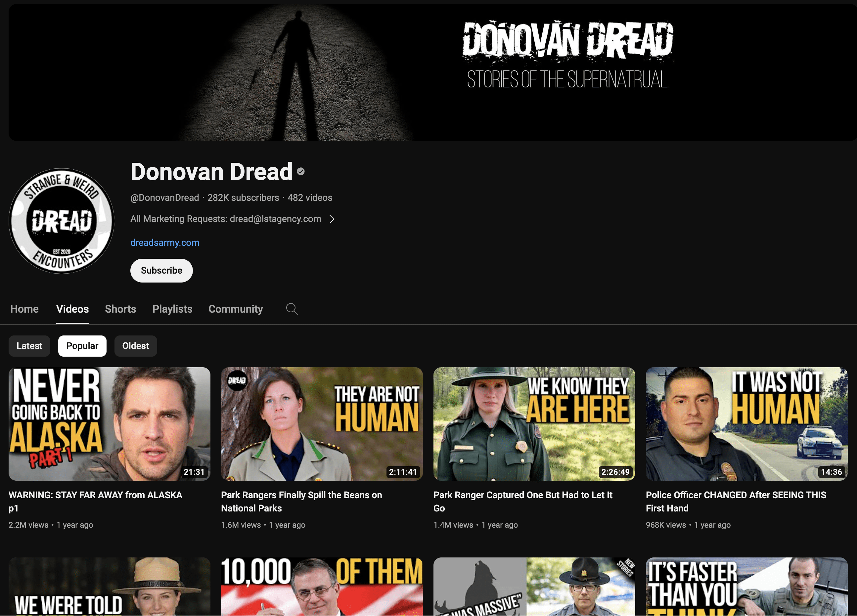Open the Home tab
Viewport: 857px width, 616px height.
[x=24, y=309]
